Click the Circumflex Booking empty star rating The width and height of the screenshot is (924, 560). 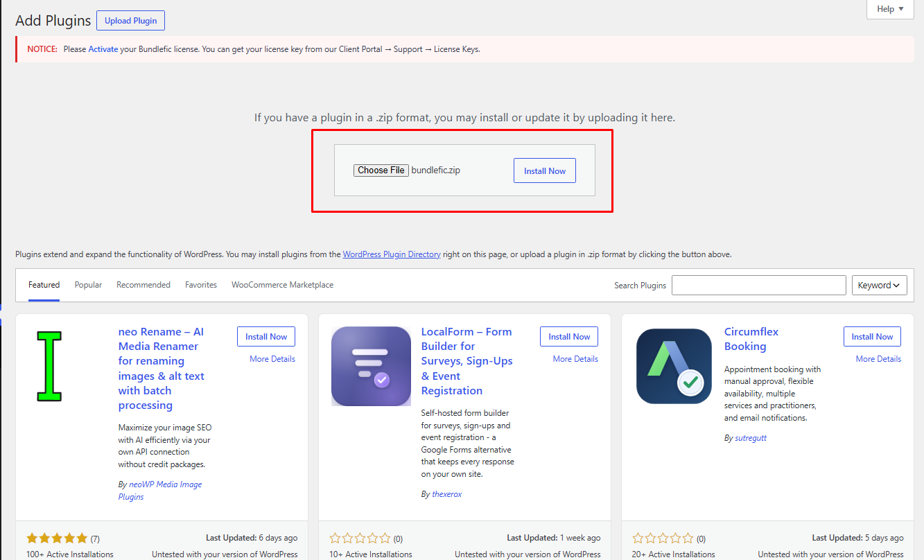pos(663,539)
